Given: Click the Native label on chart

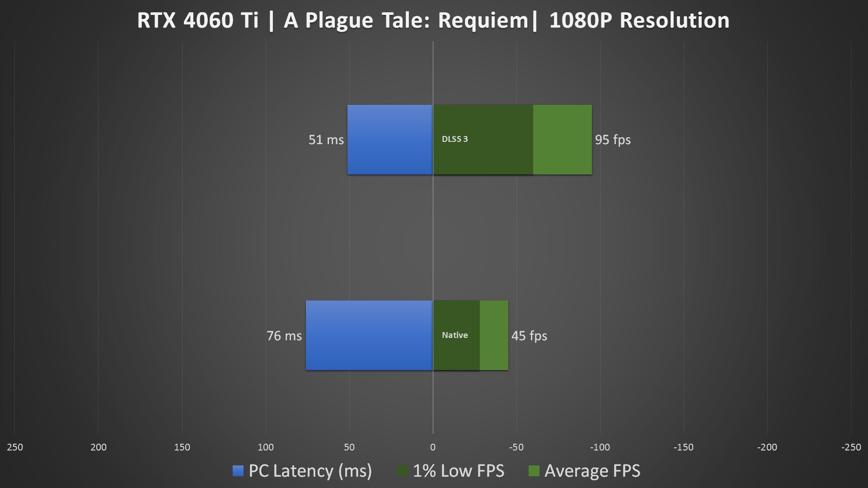Looking at the screenshot, I should coord(454,334).
